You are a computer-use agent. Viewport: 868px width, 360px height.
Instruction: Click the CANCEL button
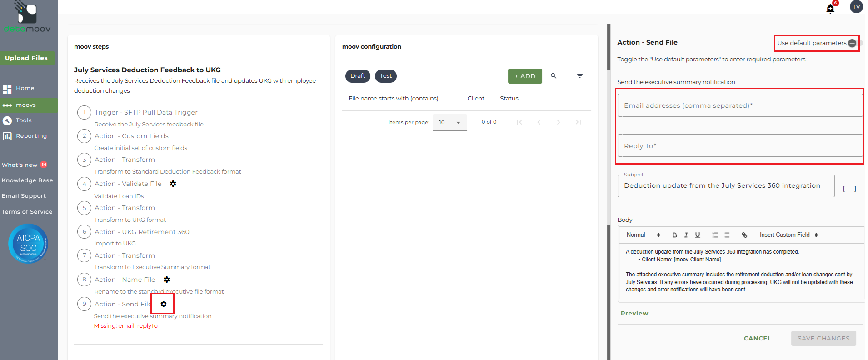coord(758,338)
